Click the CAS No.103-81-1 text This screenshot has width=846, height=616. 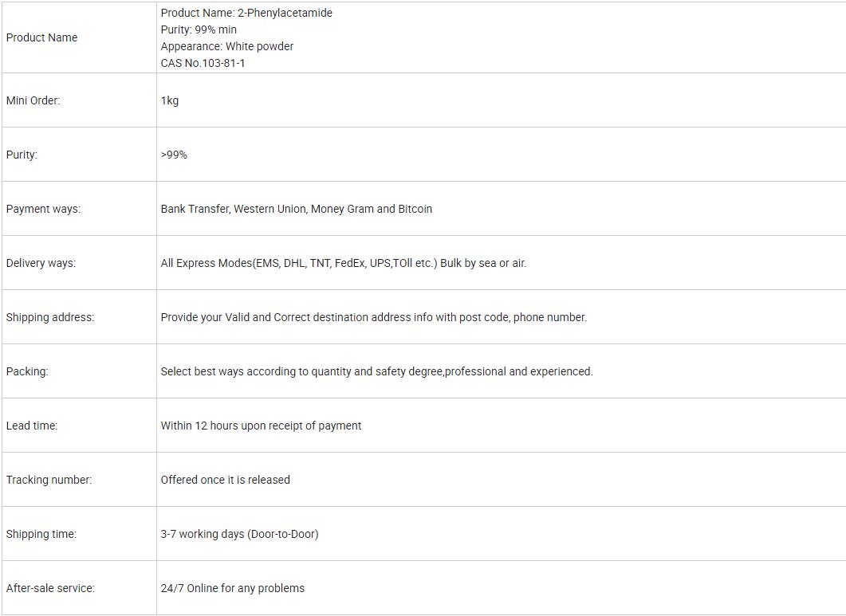203,63
